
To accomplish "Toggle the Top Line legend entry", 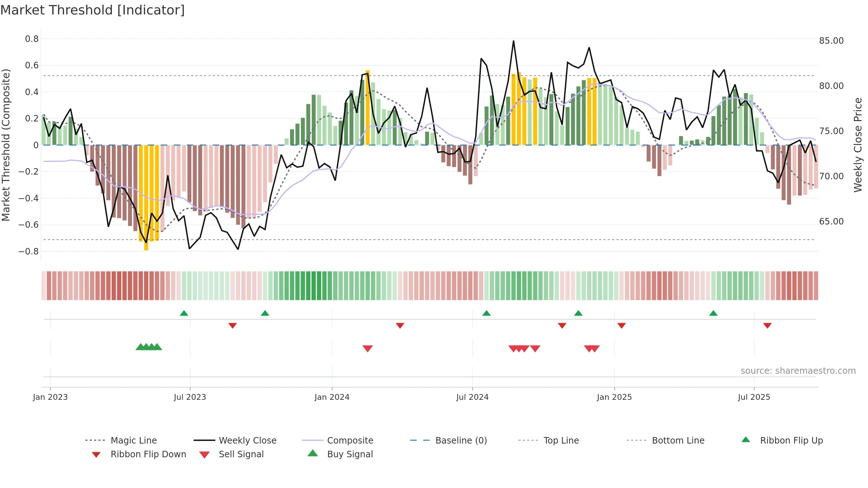I will pos(549,440).
